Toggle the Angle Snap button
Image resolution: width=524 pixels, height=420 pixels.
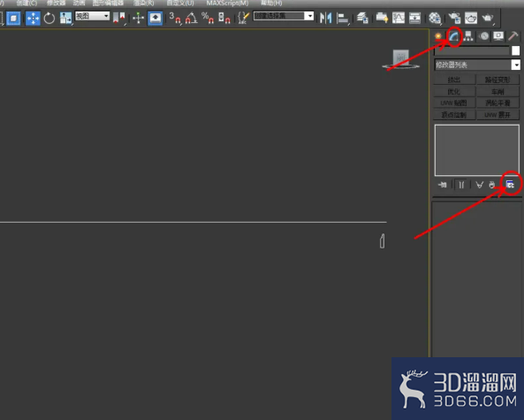[x=192, y=18]
